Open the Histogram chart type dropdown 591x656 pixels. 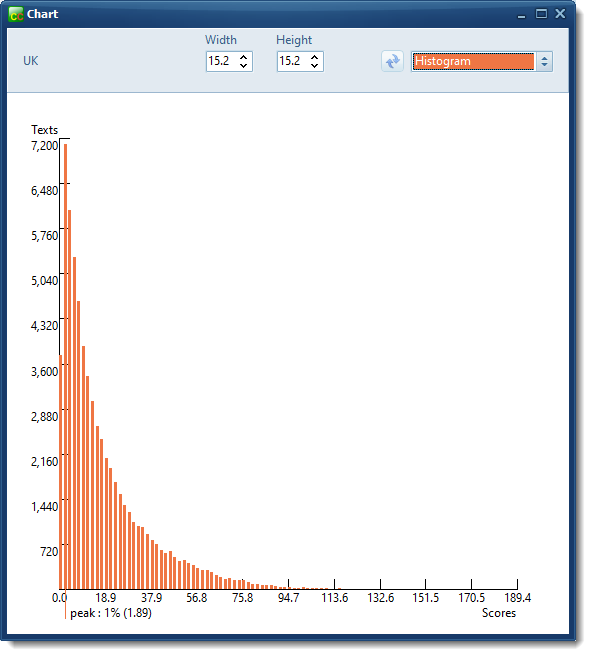[x=482, y=62]
